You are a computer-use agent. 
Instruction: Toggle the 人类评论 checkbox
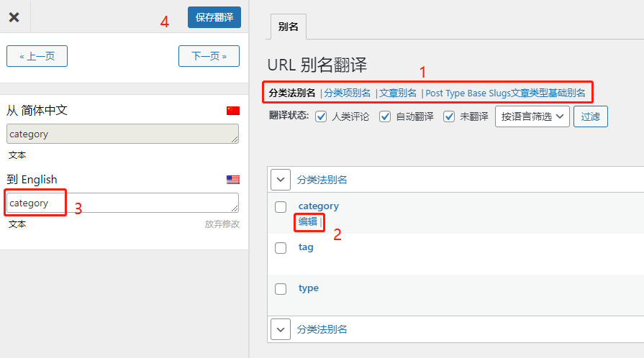click(321, 116)
